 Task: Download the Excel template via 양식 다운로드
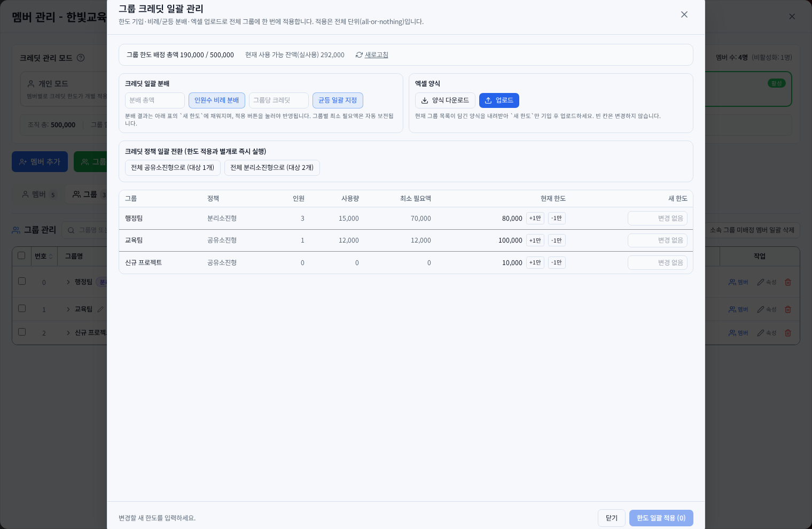pyautogui.click(x=445, y=100)
